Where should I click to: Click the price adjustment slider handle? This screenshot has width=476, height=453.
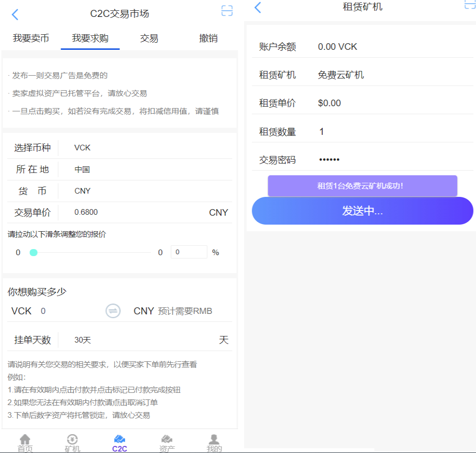click(x=33, y=252)
